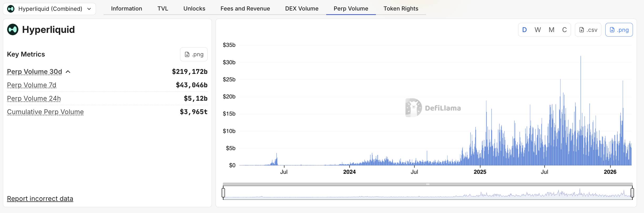Switch chart to Cumulative view
This screenshot has height=213, width=644.
pos(564,30)
